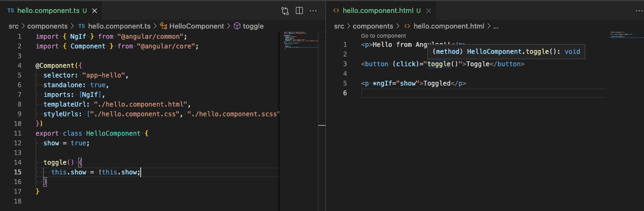Click the [NgIf] imports array value
Image resolution: width=644 pixels, height=211 pixels.
pos(92,94)
